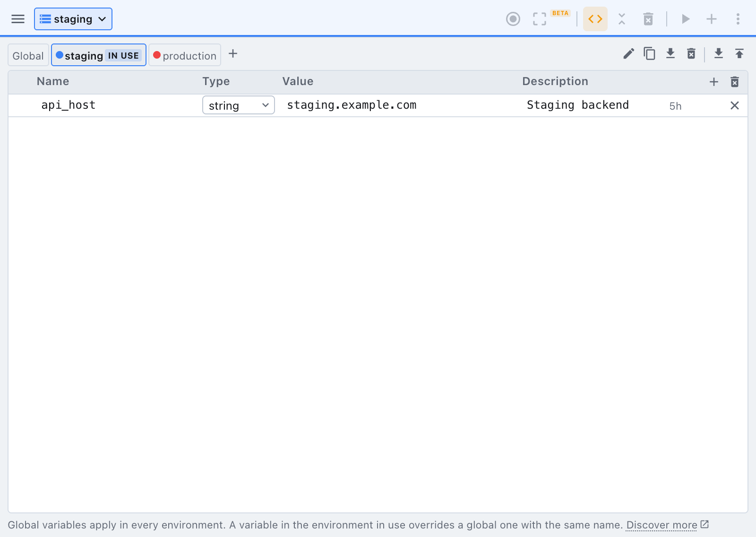Switch to the Global tab
This screenshot has height=537, width=756.
[28, 55]
